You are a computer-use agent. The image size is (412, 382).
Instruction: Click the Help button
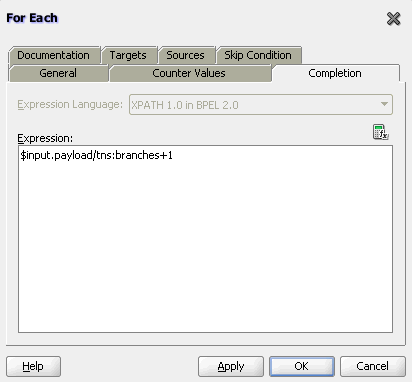pyautogui.click(x=33, y=366)
